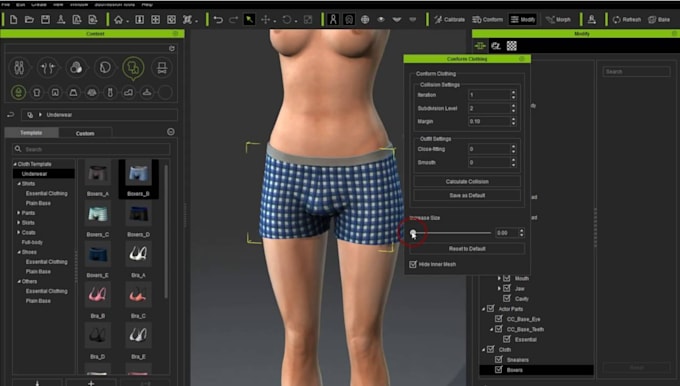Click the globe icon in toolbar
The height and width of the screenshot is (386, 680).
(x=365, y=20)
